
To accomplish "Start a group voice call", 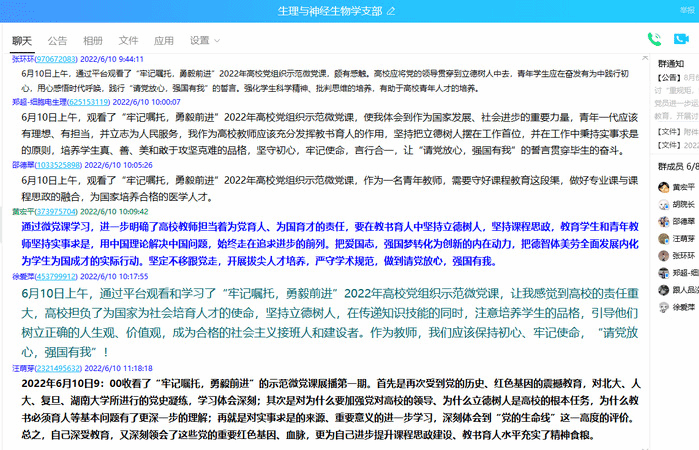I will tap(654, 40).
